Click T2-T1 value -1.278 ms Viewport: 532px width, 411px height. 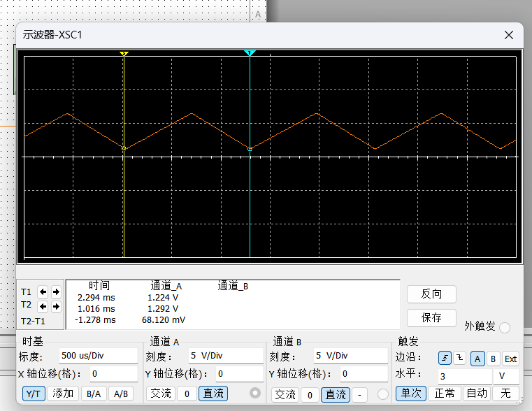(x=95, y=320)
